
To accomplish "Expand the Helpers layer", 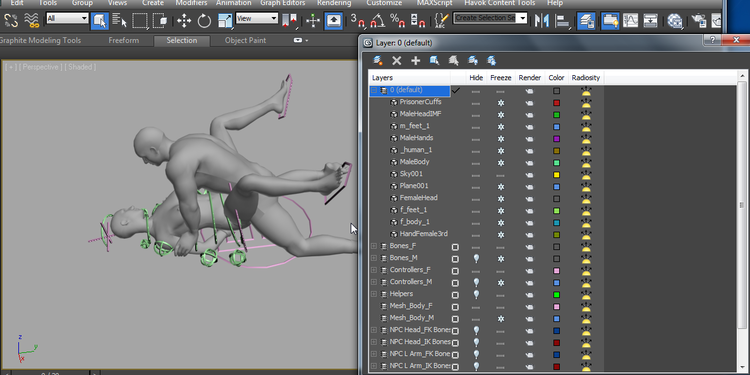I will (374, 294).
